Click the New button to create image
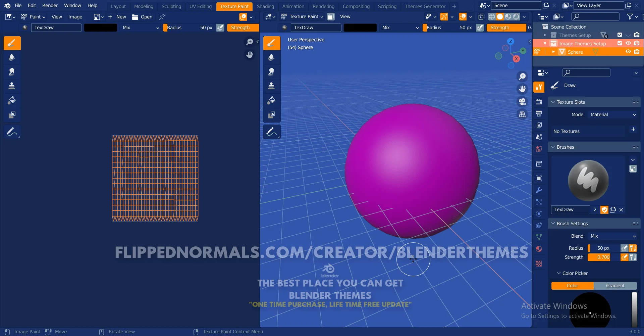644x336 pixels. pos(121,17)
